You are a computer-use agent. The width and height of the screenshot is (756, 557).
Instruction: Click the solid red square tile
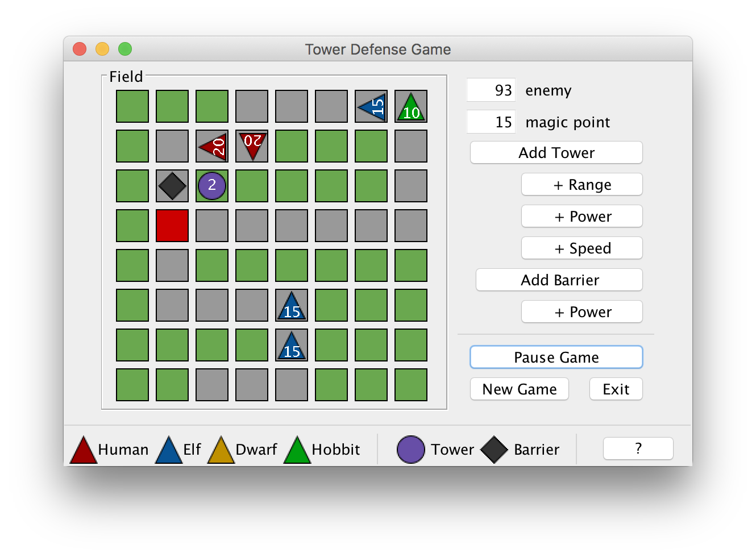(x=172, y=226)
